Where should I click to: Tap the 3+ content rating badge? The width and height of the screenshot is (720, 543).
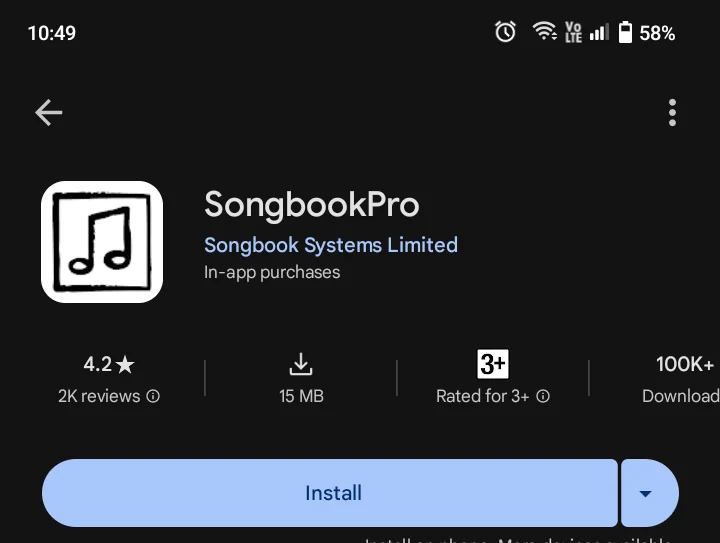[x=493, y=364]
